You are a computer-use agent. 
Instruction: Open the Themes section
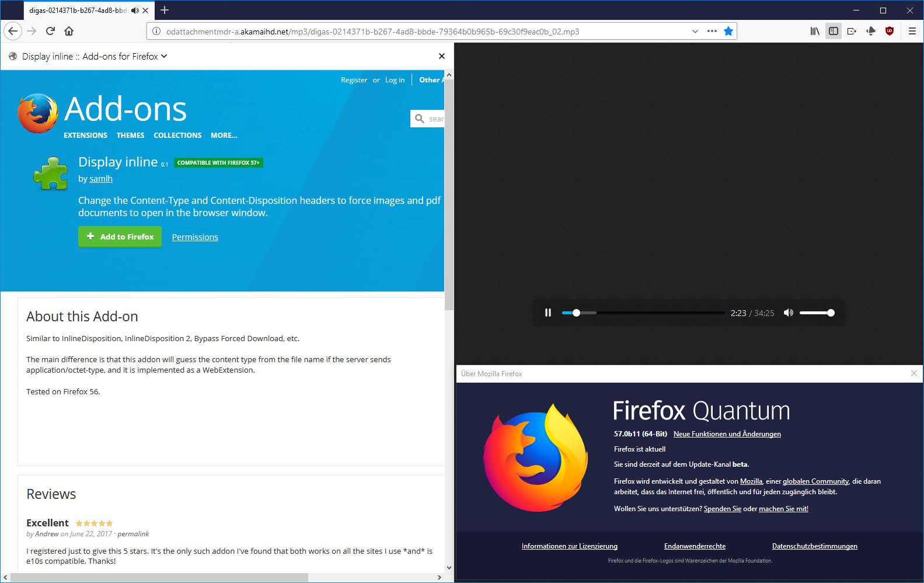[130, 136]
